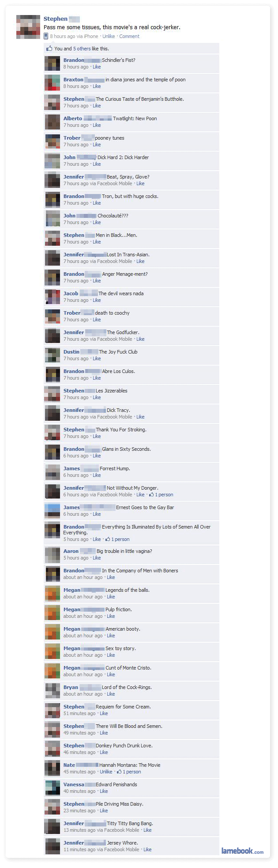
Task: Open '5 others' likes list
Action: (x=82, y=49)
